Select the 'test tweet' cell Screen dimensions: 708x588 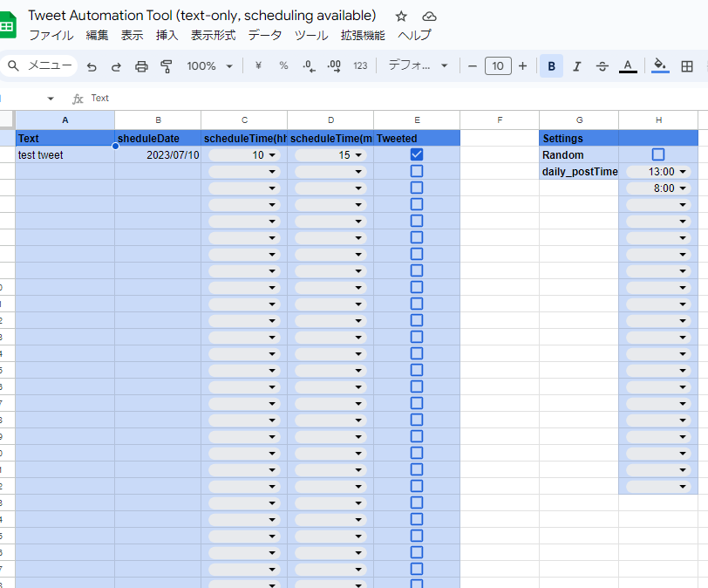[x=65, y=155]
